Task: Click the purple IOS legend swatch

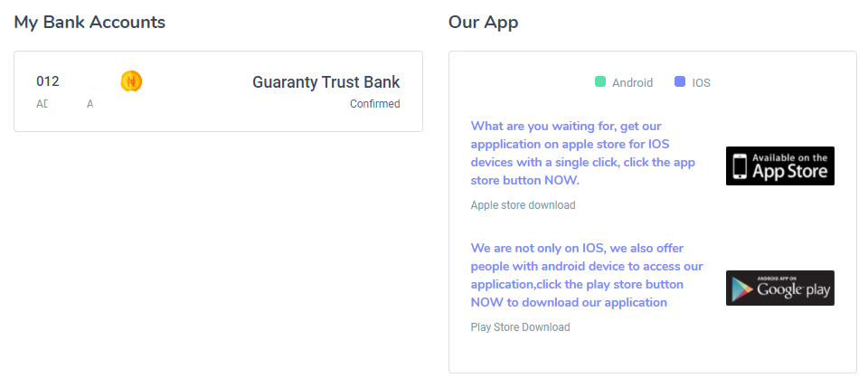Action: pyautogui.click(x=680, y=82)
